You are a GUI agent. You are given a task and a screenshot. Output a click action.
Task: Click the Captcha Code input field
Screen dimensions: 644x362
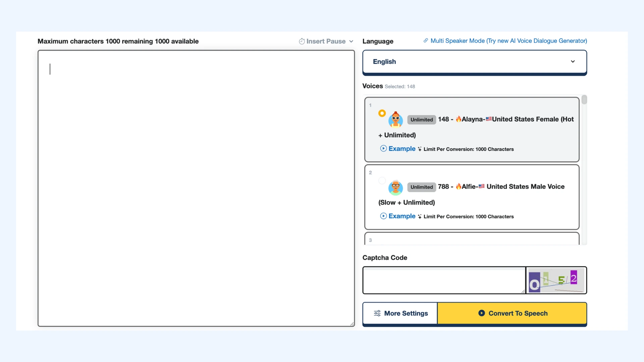point(443,280)
